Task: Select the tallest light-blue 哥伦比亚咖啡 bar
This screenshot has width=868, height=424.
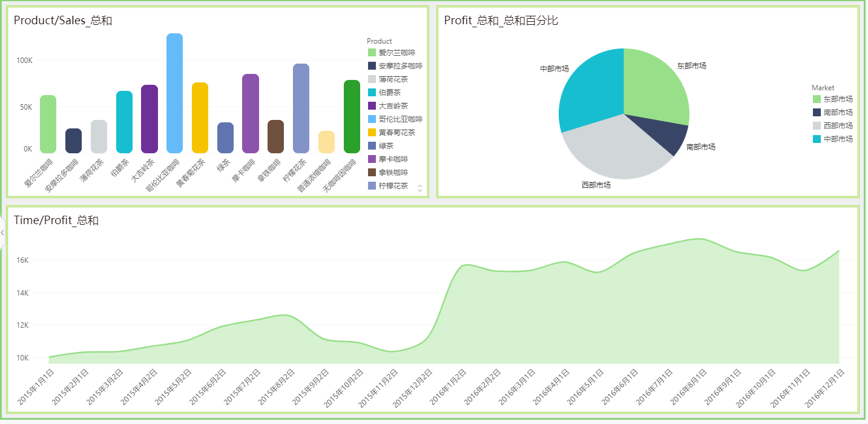Action: coord(174,94)
